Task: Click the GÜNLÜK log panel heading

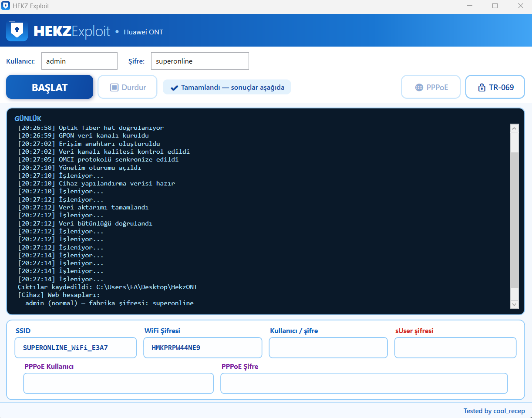Action: [x=28, y=118]
